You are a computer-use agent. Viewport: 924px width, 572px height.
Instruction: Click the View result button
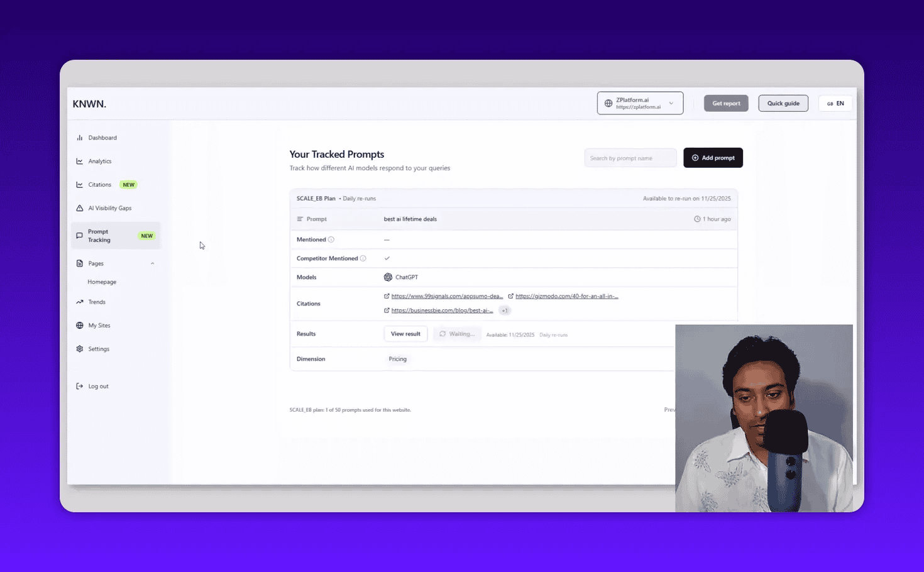405,334
